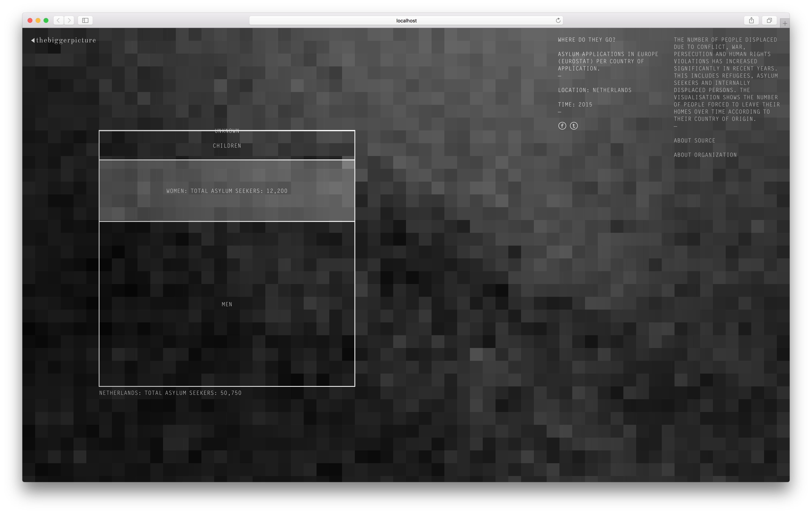The height and width of the screenshot is (514, 812).
Task: Click the ABOUT ORGANIZATION link
Action: [705, 155]
